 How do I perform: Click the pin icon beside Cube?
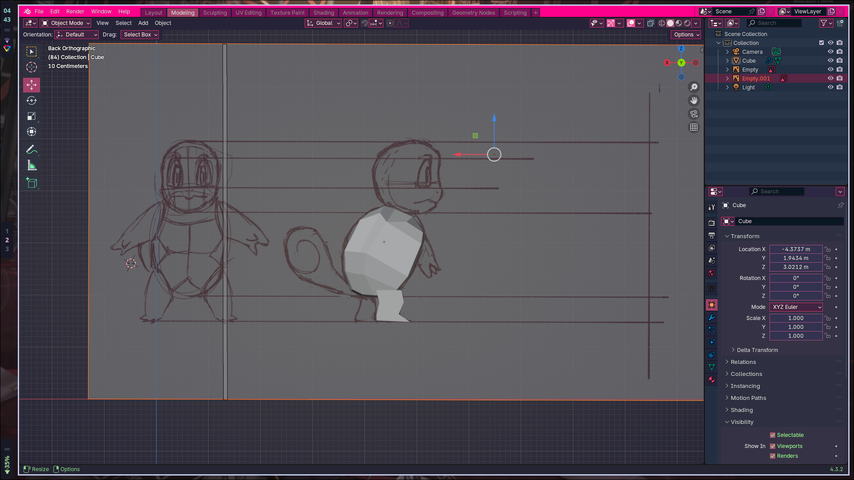[x=840, y=205]
